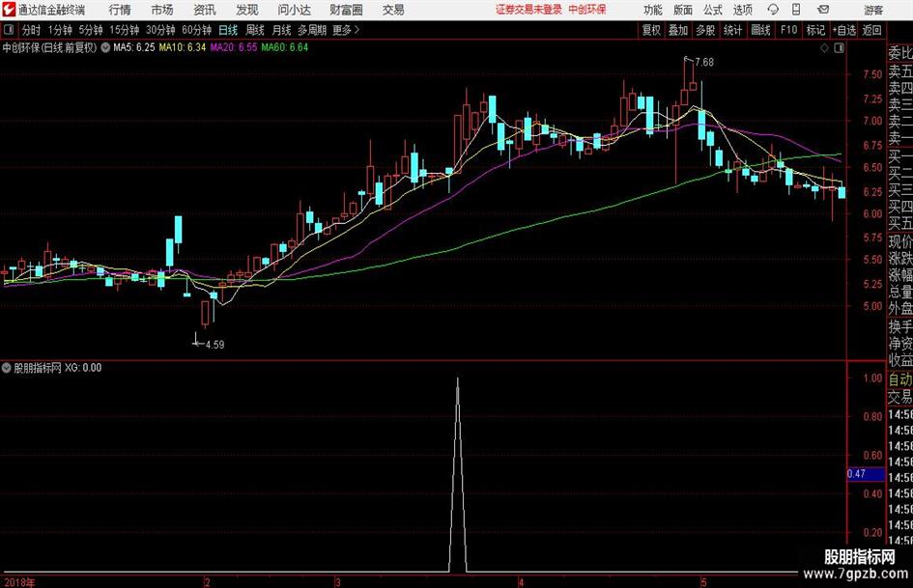Open the 财富圈 menu

(x=346, y=10)
